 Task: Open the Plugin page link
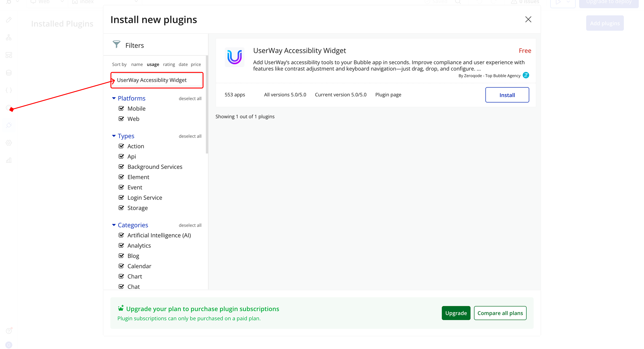coord(388,95)
